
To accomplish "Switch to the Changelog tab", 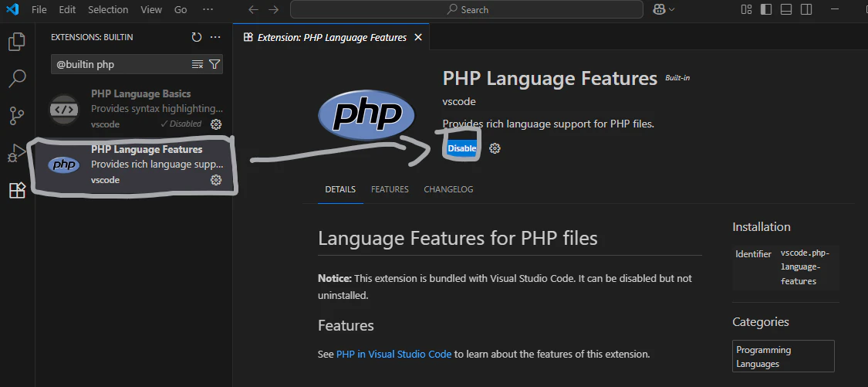I will click(x=448, y=189).
